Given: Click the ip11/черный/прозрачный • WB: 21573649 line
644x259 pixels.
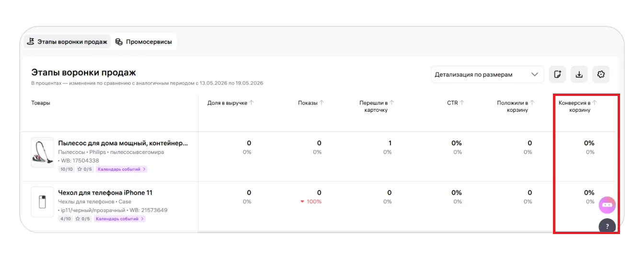Looking at the screenshot, I should 113,210.
